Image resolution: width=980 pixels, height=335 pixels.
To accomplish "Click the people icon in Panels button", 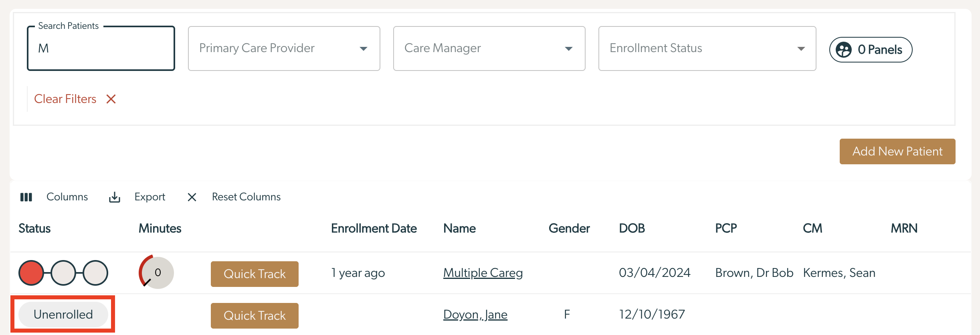I will (x=844, y=50).
